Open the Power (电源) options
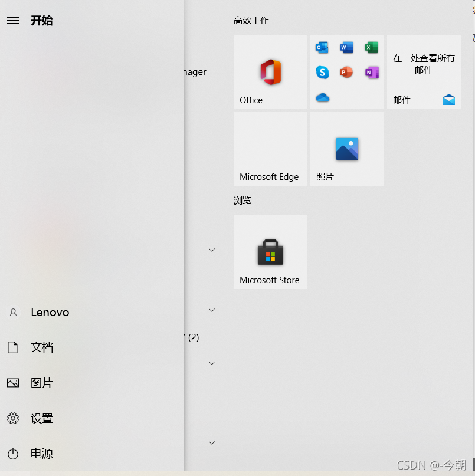Viewport: 475px width, 476px height. [92, 454]
